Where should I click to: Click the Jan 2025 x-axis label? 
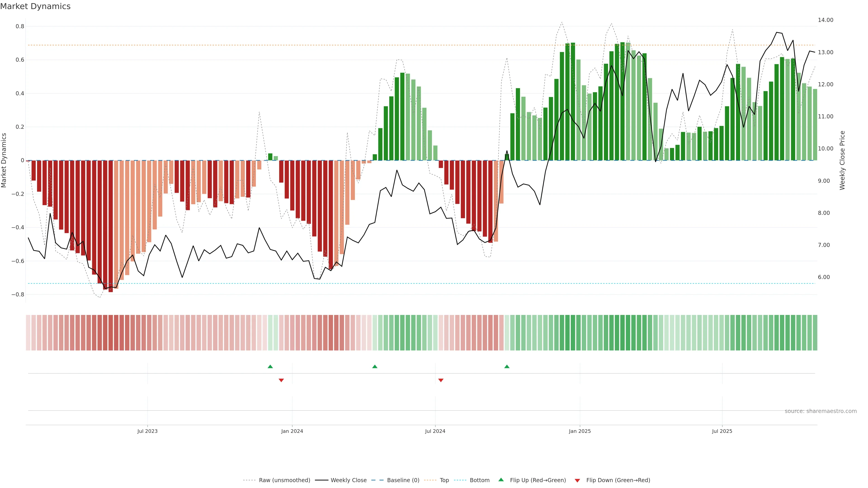click(580, 431)
